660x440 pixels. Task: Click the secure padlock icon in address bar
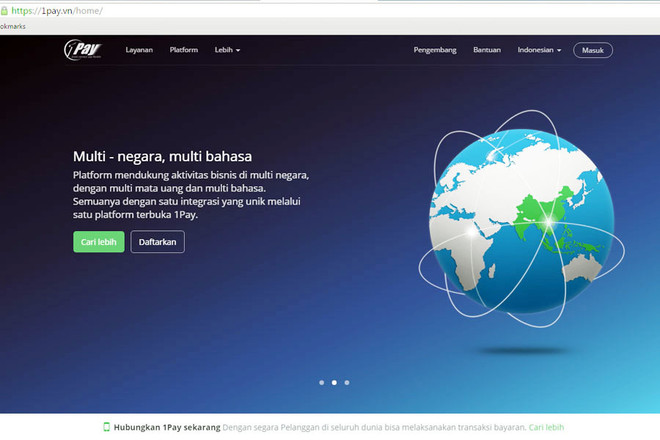pyautogui.click(x=4, y=11)
